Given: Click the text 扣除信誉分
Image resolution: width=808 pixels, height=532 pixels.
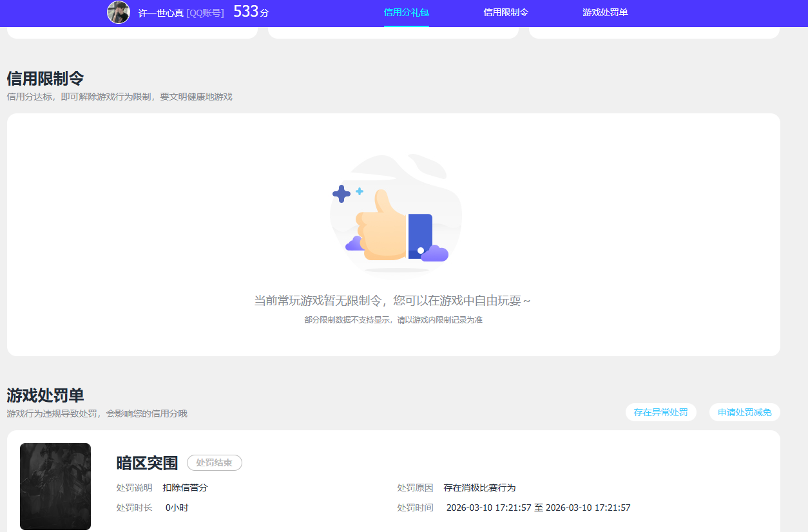Looking at the screenshot, I should point(186,488).
